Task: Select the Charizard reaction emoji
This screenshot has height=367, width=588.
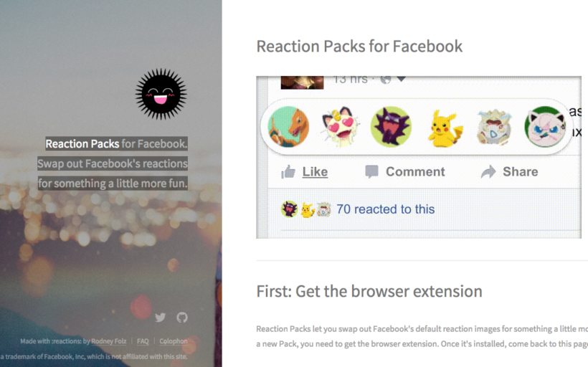Action: [x=288, y=127]
